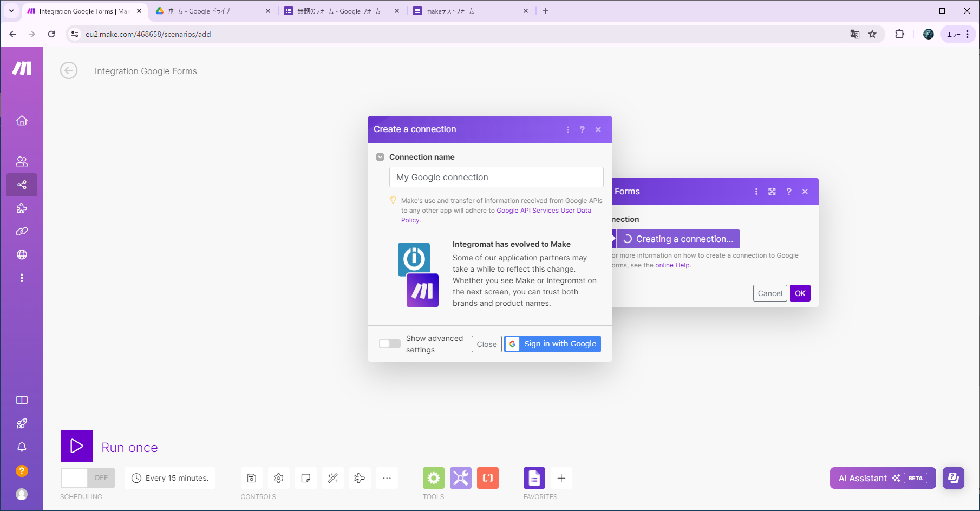The width and height of the screenshot is (980, 511).
Task: Open more controls ellipsis button
Action: 387,478
